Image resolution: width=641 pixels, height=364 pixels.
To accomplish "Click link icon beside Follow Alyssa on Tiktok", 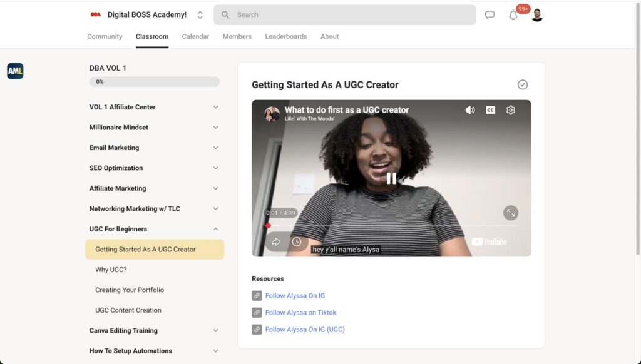I will pyautogui.click(x=257, y=313).
